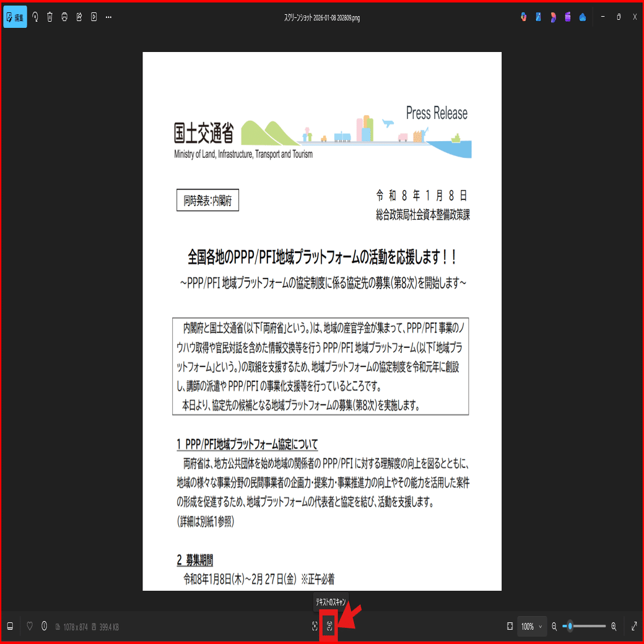Run テキストのスキャン to extract text

328,626
